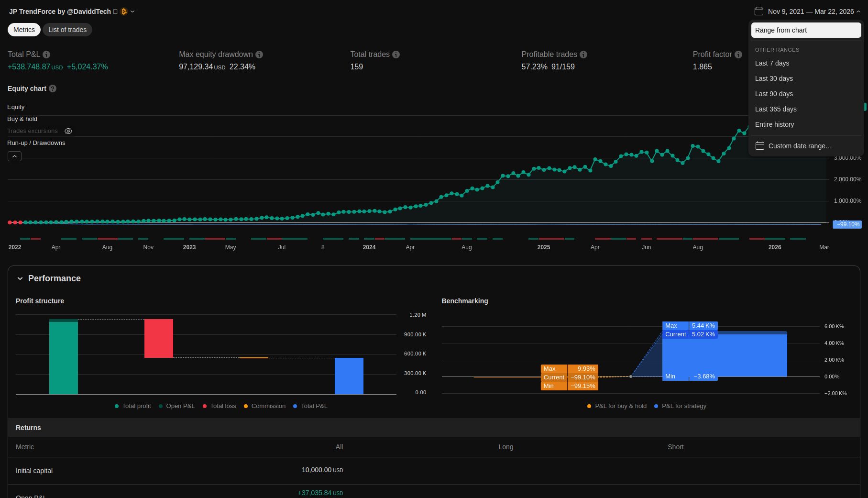Screen dimensions: 868x498
Task: Click the strategy alert icon next to the title
Action: tap(124, 11)
